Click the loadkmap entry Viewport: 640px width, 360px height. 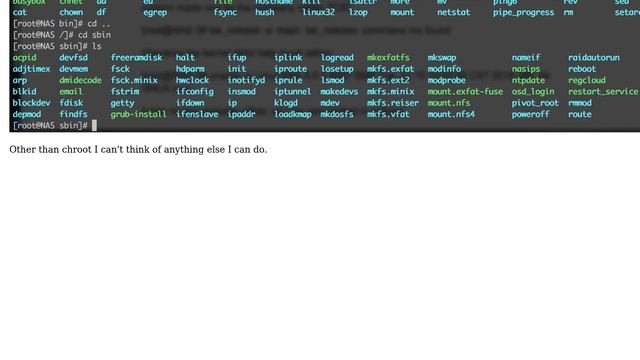coord(293,115)
